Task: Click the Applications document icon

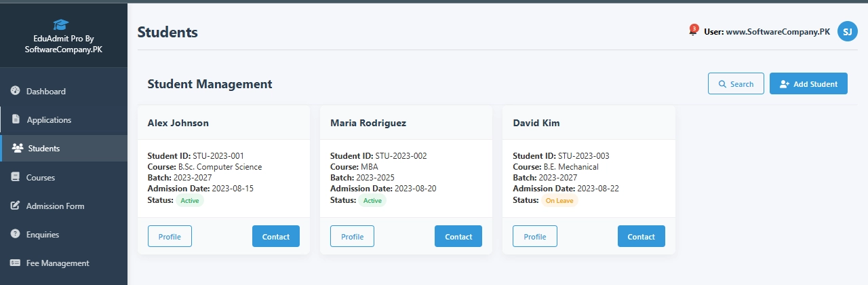Action: click(x=16, y=120)
